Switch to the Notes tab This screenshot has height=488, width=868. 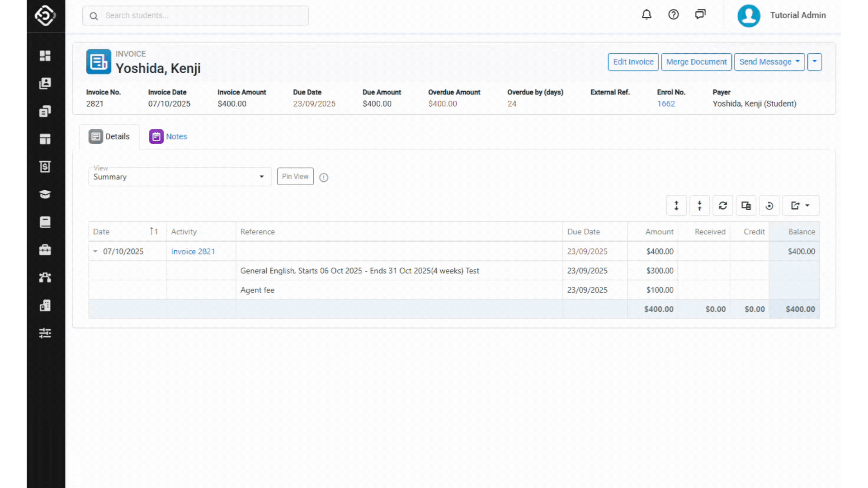click(168, 136)
